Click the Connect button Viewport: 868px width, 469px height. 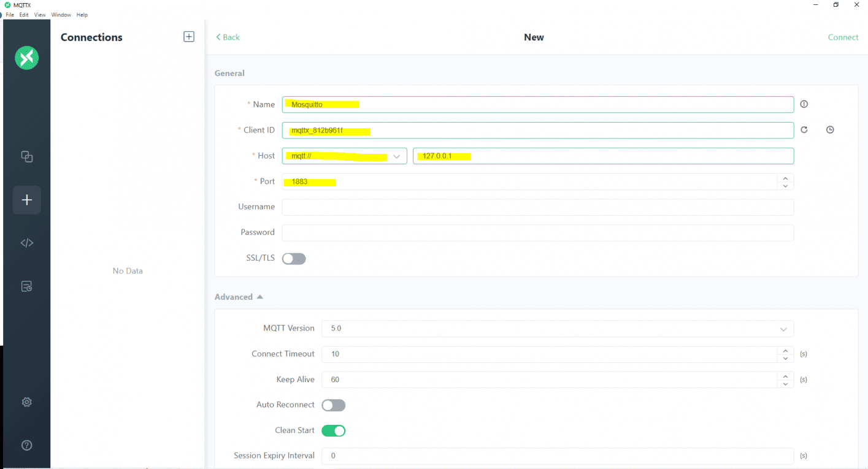[843, 37]
